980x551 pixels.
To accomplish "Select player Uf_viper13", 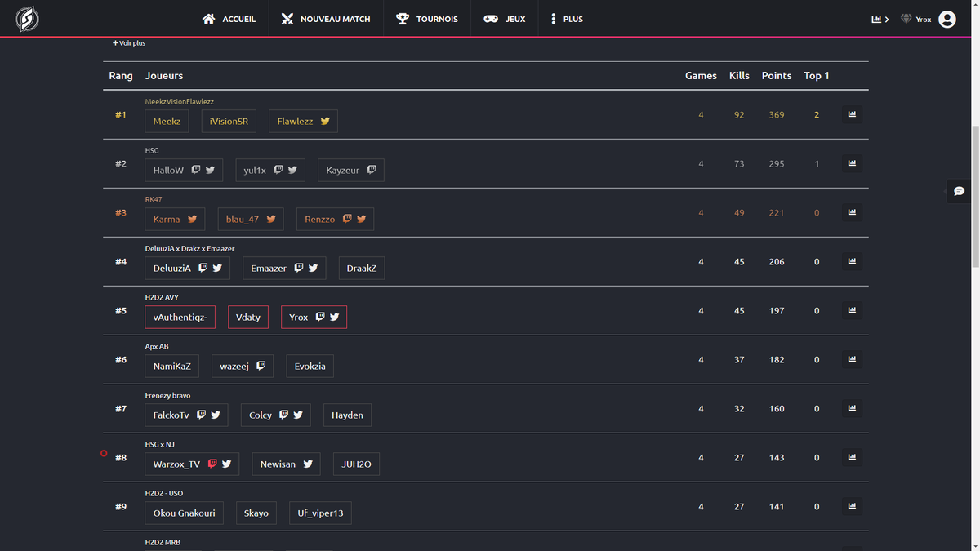I will [320, 513].
